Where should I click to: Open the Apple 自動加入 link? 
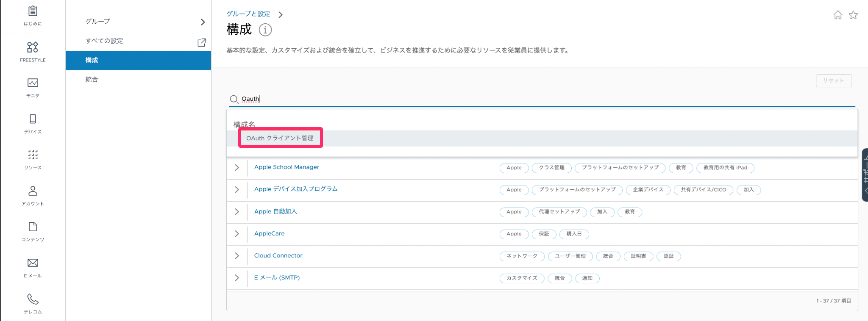[x=275, y=211]
